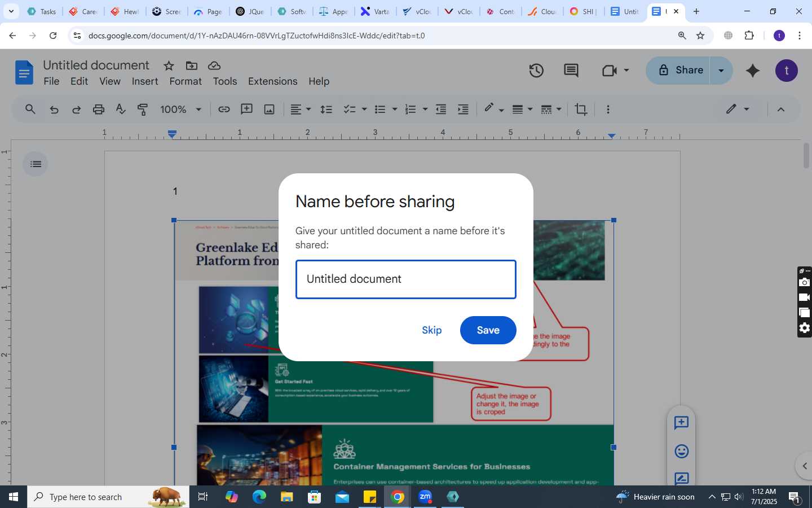Click the increase indent icon
The width and height of the screenshot is (812, 508).
coord(463,110)
